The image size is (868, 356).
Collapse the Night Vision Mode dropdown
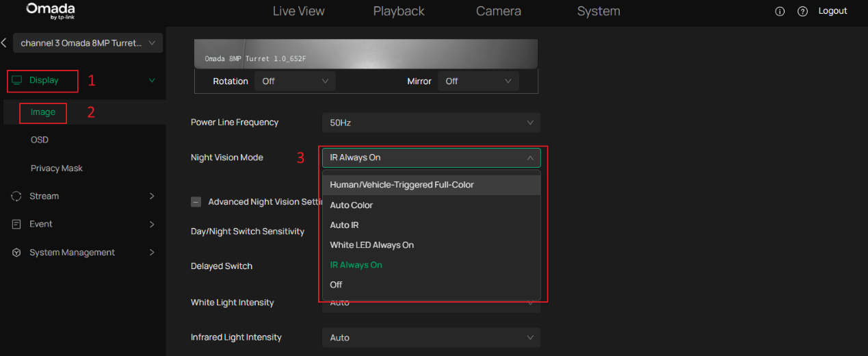432,157
